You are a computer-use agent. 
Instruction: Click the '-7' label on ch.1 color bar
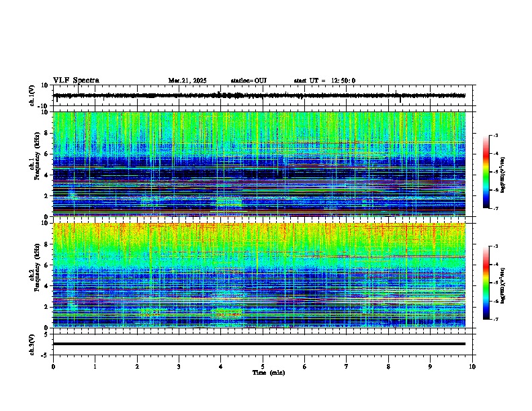pyautogui.click(x=496, y=208)
